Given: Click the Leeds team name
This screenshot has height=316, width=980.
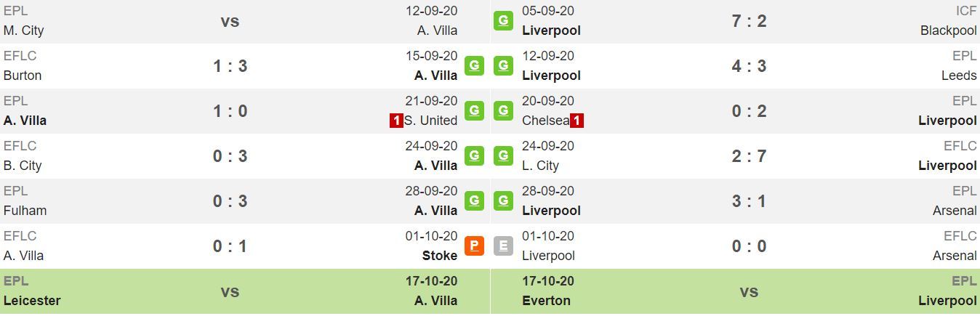Looking at the screenshot, I should 959,76.
